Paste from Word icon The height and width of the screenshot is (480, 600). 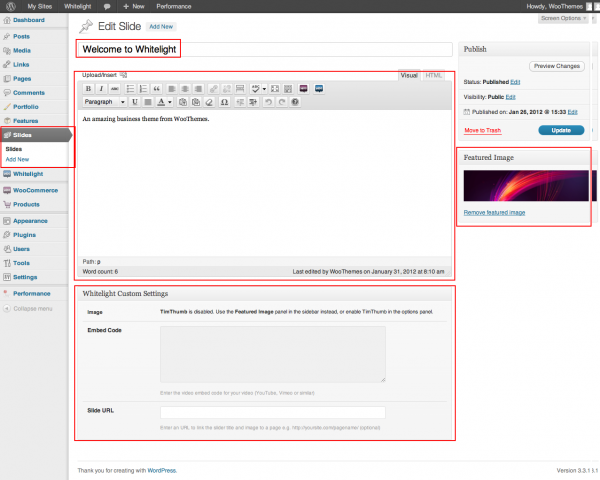pyautogui.click(x=196, y=102)
